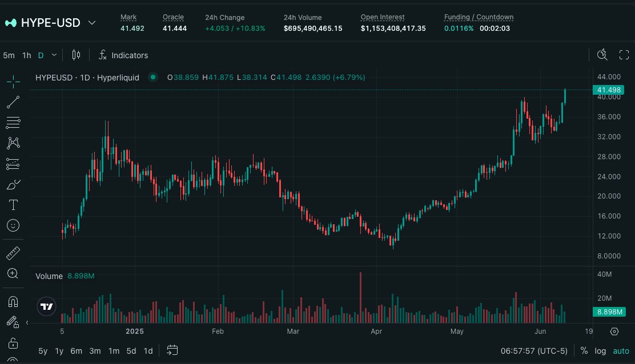Click the Hyperliquid logo next to HYPE-USD

tap(11, 23)
